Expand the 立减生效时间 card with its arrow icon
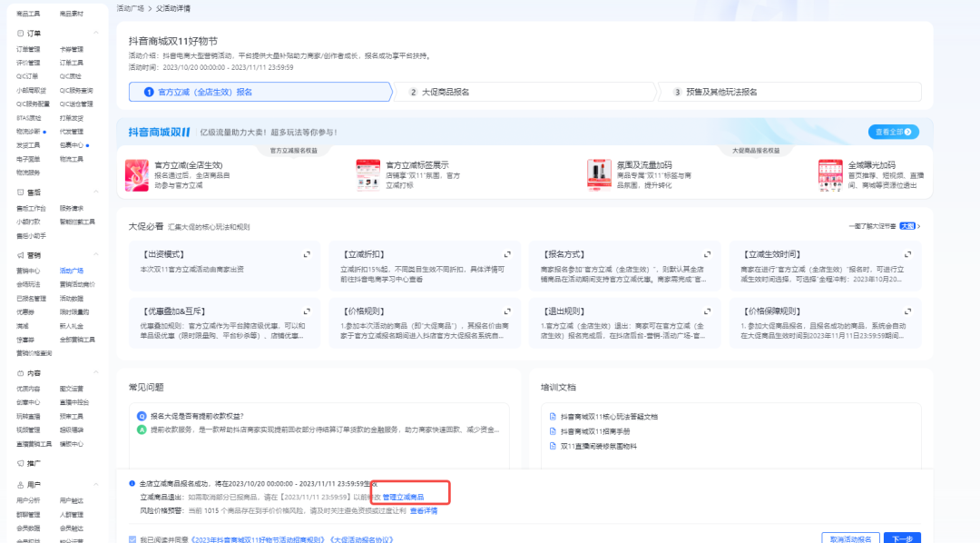This screenshot has height=543, width=980. click(907, 254)
